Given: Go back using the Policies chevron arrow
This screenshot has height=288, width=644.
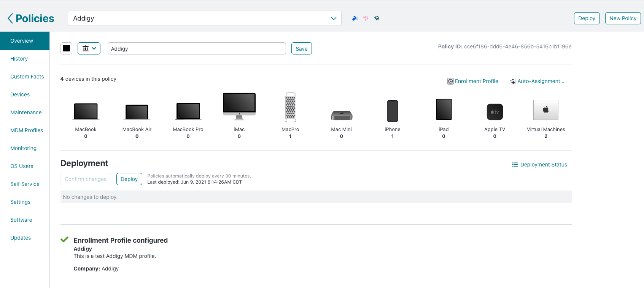Looking at the screenshot, I should point(10,18).
